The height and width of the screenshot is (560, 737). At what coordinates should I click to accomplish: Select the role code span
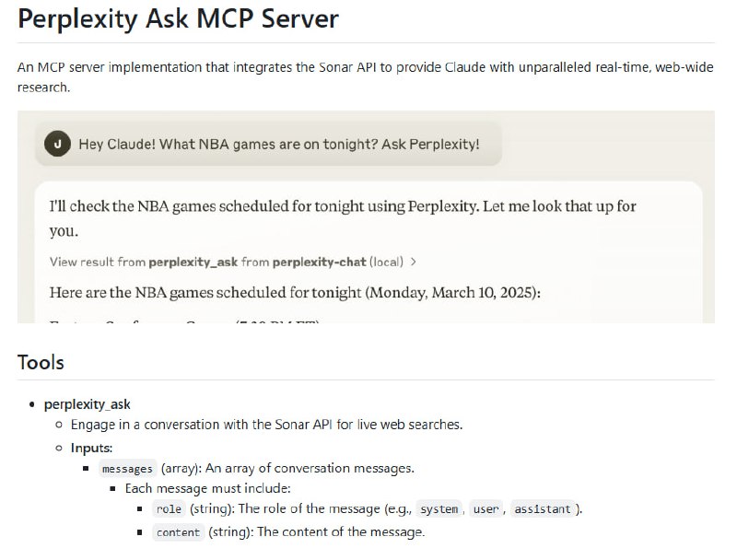tap(170, 509)
